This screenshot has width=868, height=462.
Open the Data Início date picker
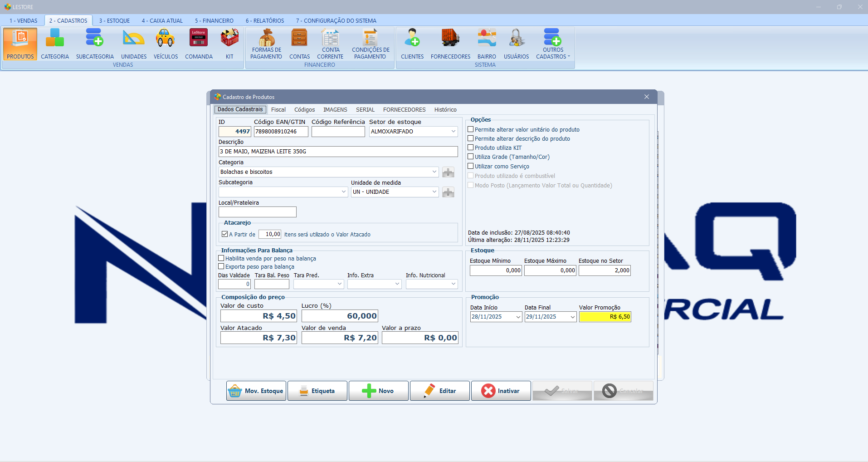coord(518,317)
